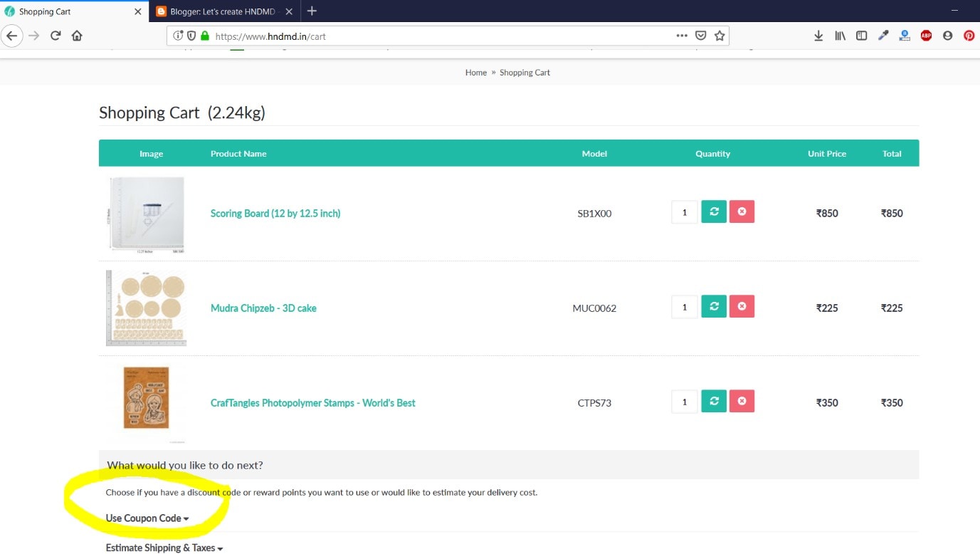Close the Shopping Cart tab
The width and height of the screenshot is (980, 554).
(x=137, y=11)
